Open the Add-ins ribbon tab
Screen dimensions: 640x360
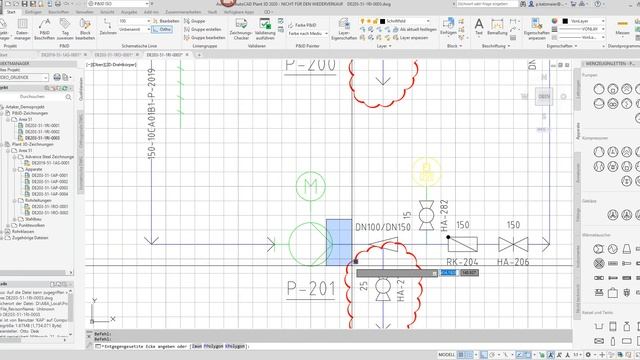coord(151,12)
